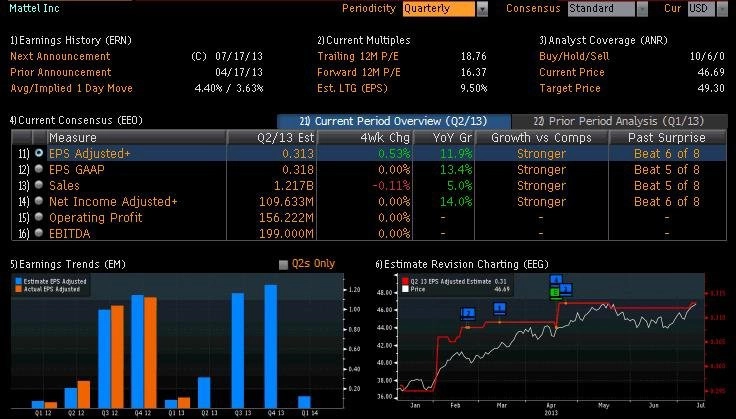The height and width of the screenshot is (419, 736).
Task: Select the EBITDA radio button
Action: point(39,232)
